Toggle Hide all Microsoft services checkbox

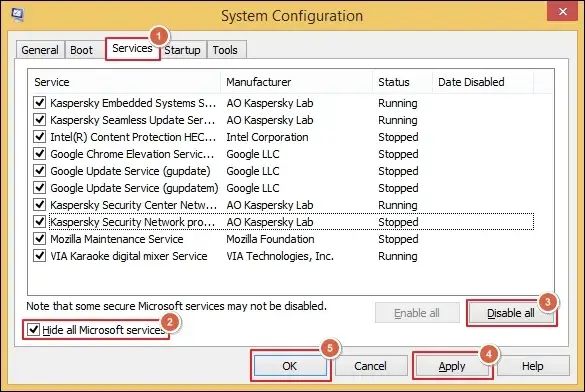(x=34, y=330)
